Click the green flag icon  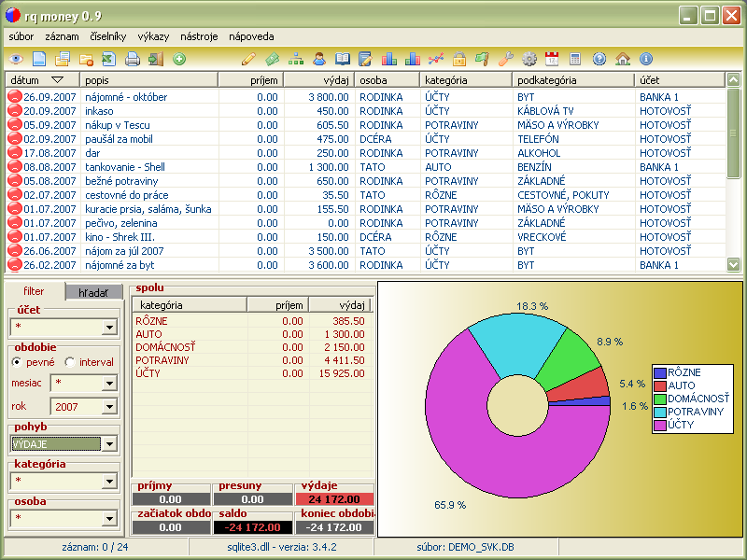482,59
